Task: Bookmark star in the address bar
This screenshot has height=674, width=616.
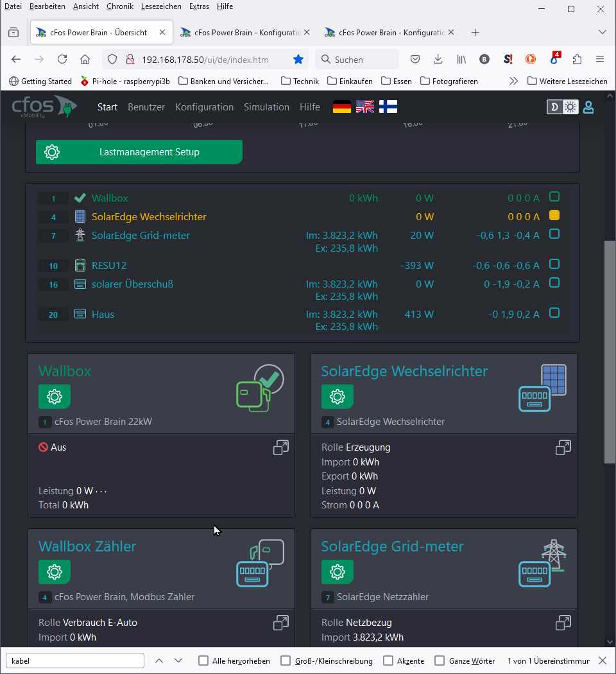Action: [x=298, y=59]
